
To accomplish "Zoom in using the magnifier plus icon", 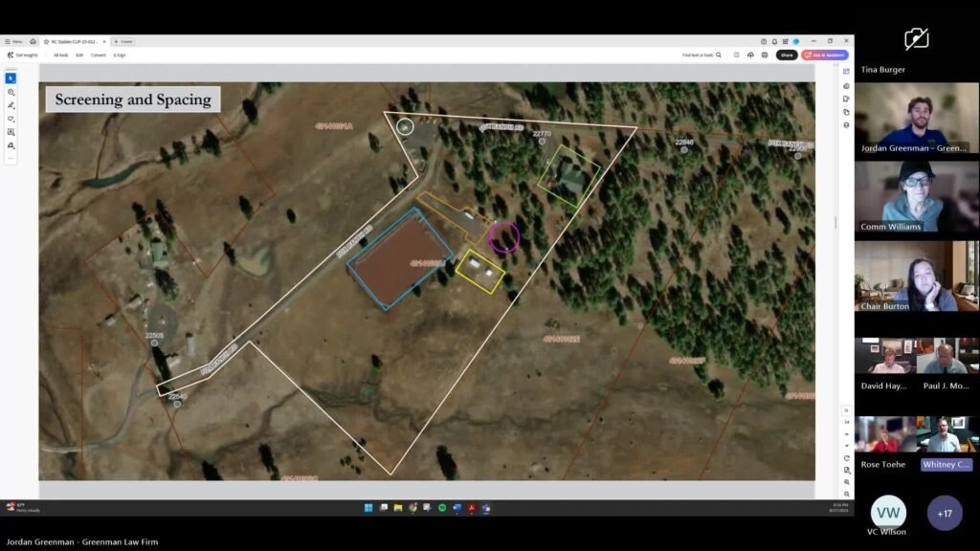I will click(846, 482).
